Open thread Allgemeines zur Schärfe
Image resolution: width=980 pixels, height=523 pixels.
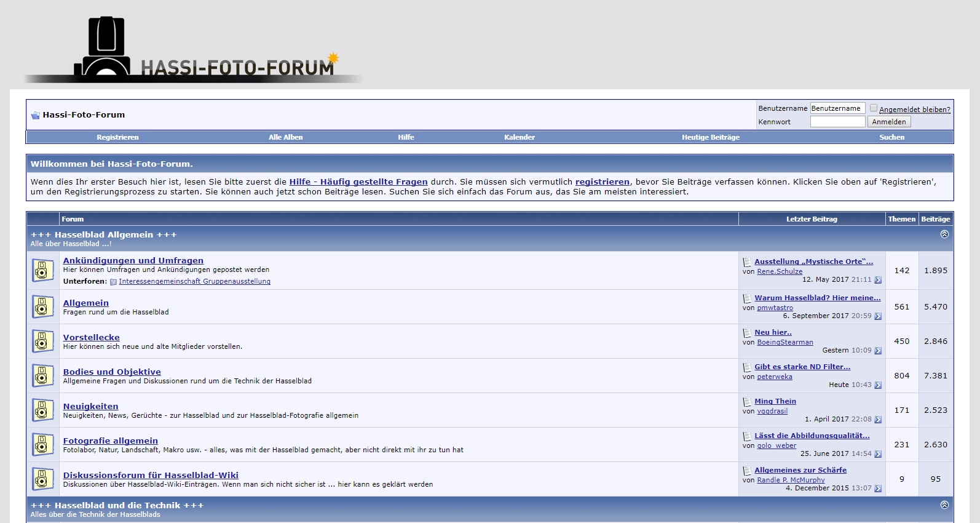point(800,470)
